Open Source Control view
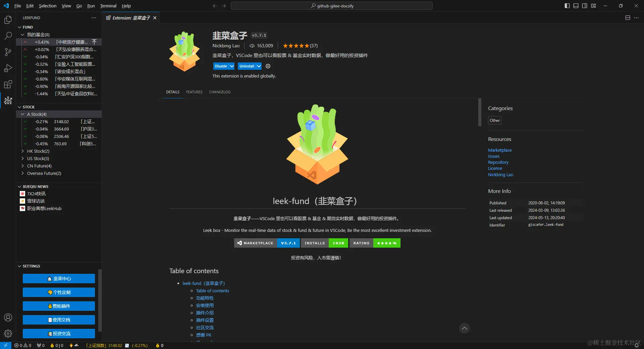Screen dimensions: 644x349 click(8, 52)
